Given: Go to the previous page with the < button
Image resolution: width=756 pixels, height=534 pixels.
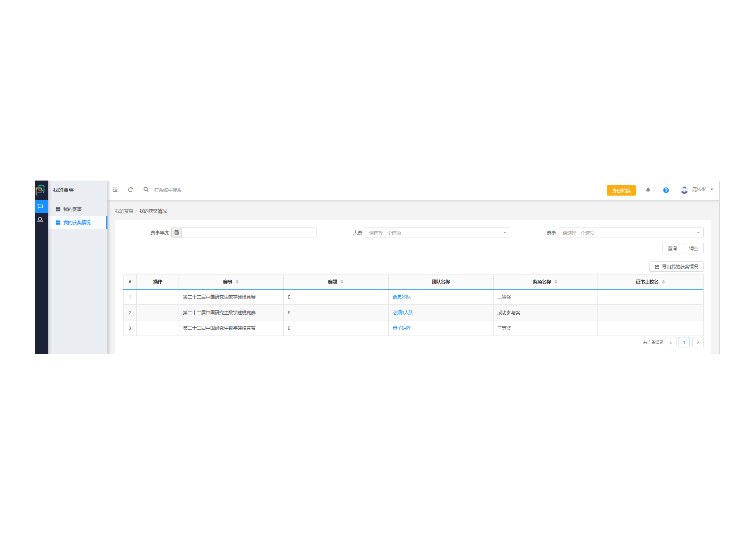Looking at the screenshot, I should point(670,343).
